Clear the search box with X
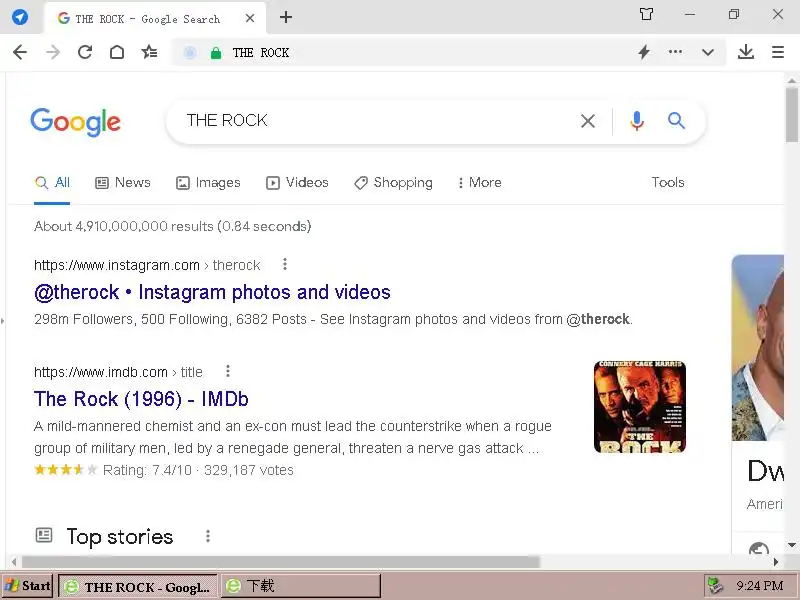The width and height of the screenshot is (800, 600). pos(588,121)
